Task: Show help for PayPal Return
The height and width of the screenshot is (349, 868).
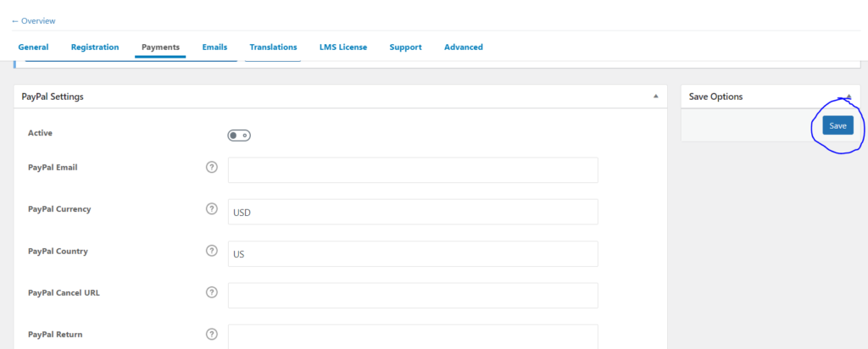Action: point(211,334)
